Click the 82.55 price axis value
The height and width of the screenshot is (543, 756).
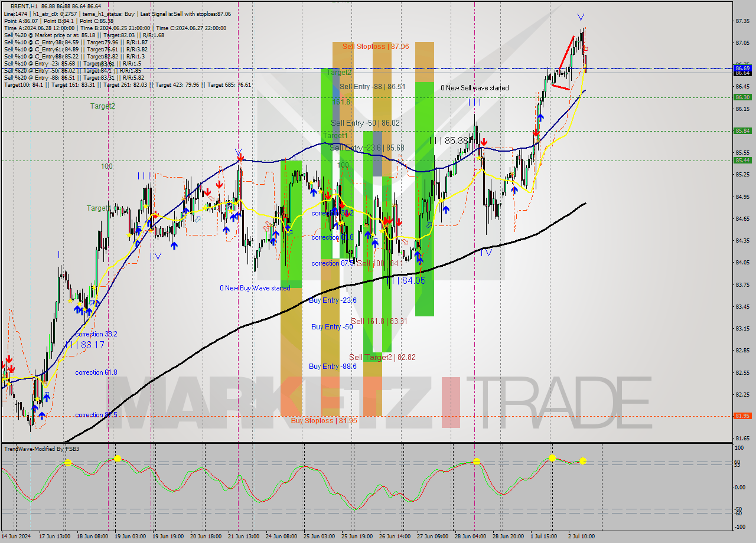[743, 372]
